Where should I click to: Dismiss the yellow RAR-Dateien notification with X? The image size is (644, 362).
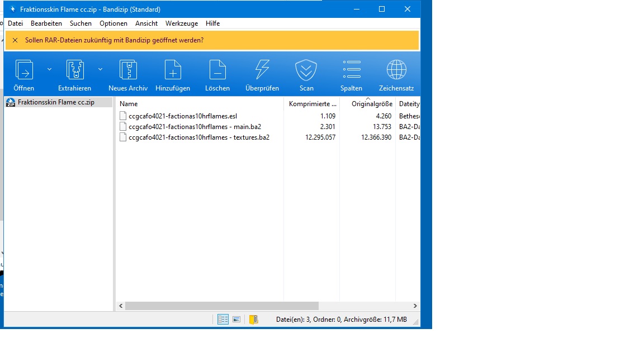(15, 40)
